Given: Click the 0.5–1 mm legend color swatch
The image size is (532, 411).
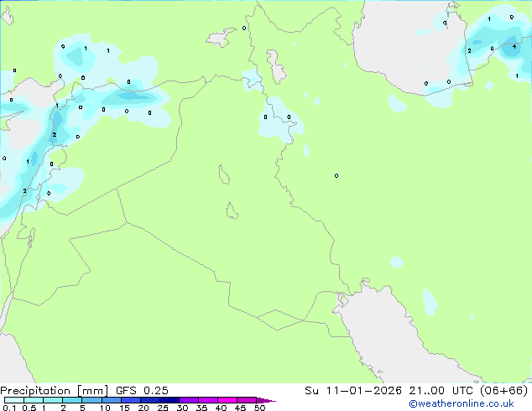Looking at the screenshot, I should pyautogui.click(x=34, y=400).
